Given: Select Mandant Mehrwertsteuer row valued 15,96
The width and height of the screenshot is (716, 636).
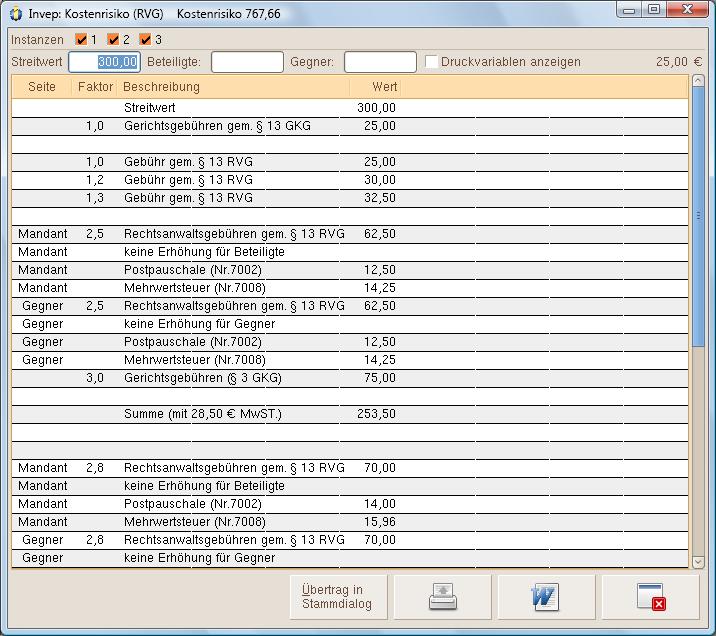Looking at the screenshot, I should (x=350, y=522).
